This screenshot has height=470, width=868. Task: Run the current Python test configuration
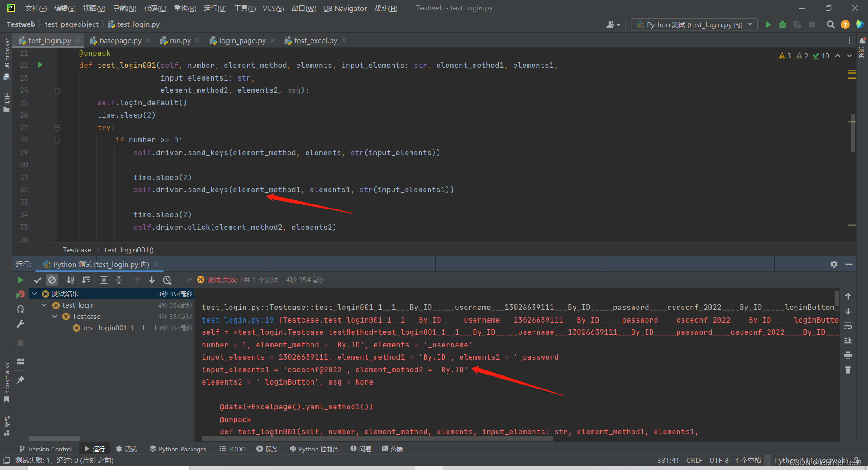coord(768,24)
